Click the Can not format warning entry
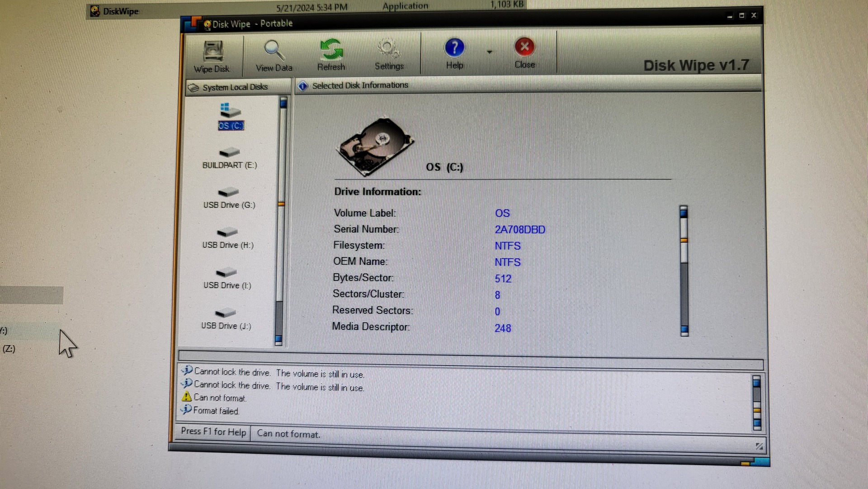 [x=219, y=398]
